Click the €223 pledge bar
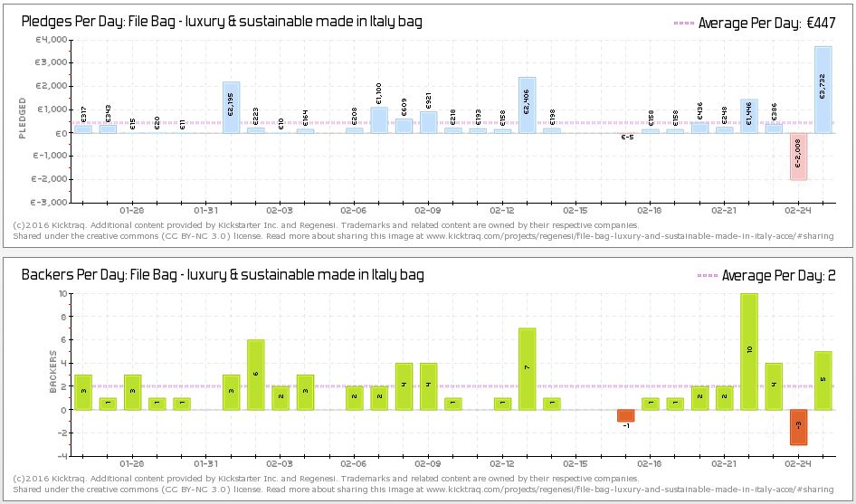This screenshot has height=504, width=856. 255,130
